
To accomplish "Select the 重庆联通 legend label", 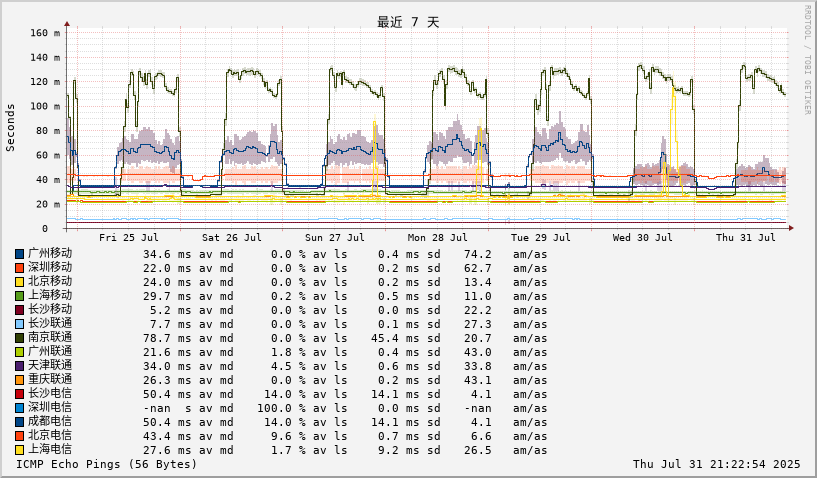I will [50, 381].
